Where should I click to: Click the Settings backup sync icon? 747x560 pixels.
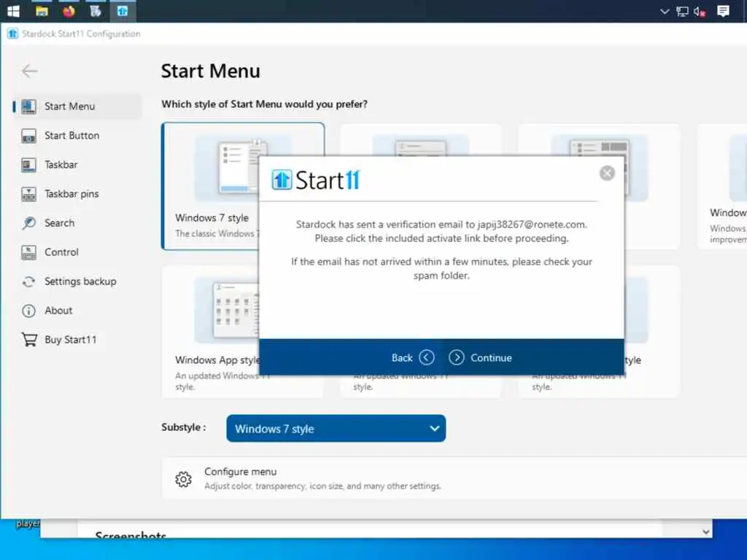pyautogui.click(x=28, y=281)
